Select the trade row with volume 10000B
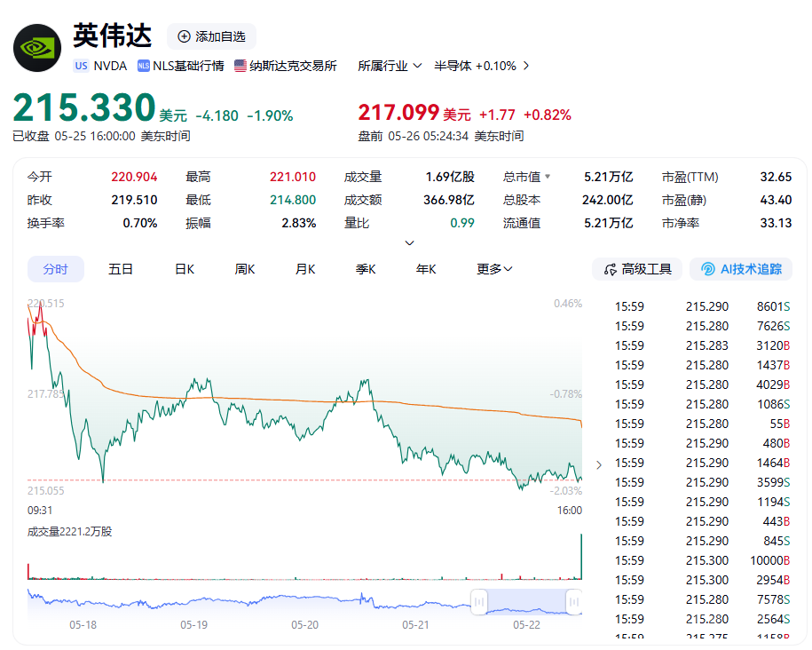Screen dimensions: 812x650 (702, 560)
